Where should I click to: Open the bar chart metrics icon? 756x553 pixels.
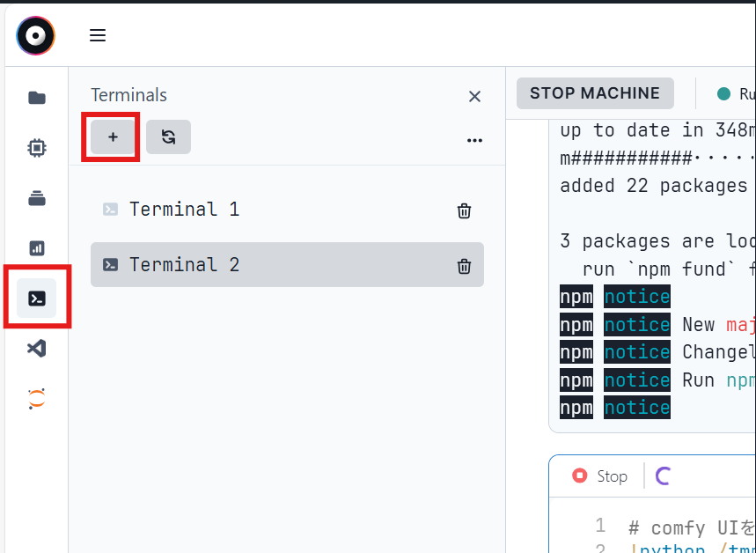pyautogui.click(x=36, y=248)
